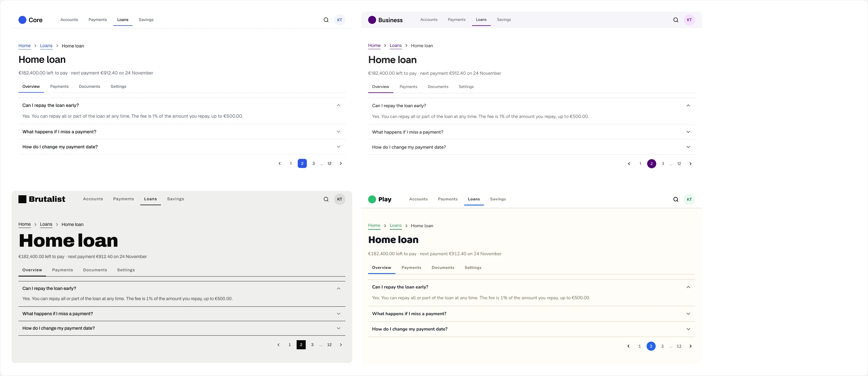Go to next page in Play pagination
The width and height of the screenshot is (868, 376).
click(690, 346)
